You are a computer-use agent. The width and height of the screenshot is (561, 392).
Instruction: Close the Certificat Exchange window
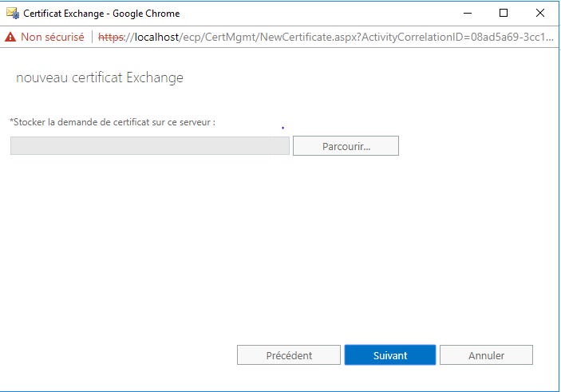click(x=540, y=14)
